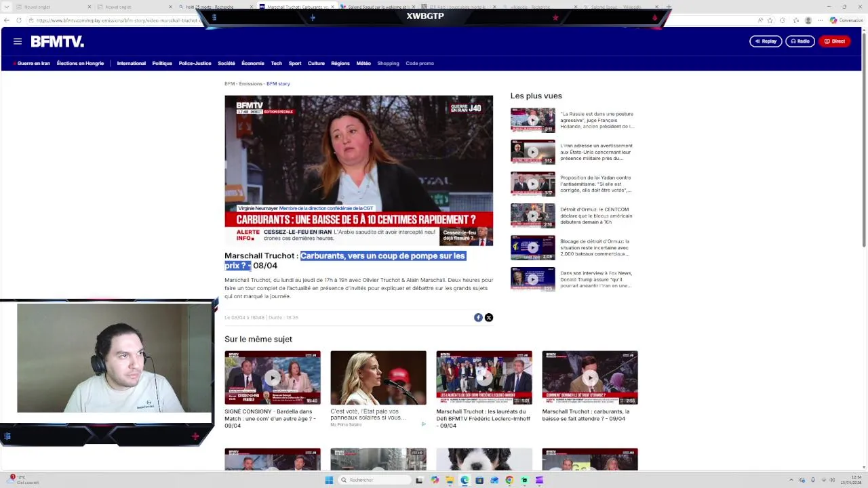Click the 'Les plus vues' heading
868x488 pixels.
(x=536, y=96)
